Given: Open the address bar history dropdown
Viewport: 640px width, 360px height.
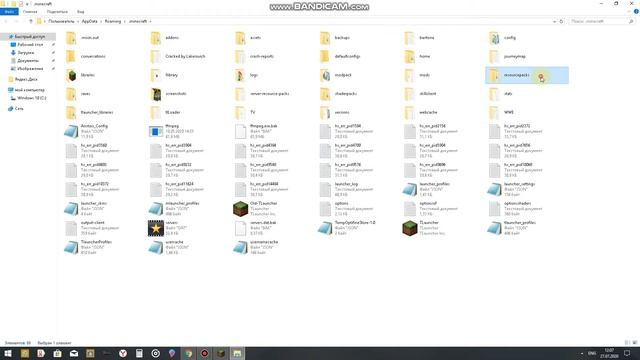Looking at the screenshot, I should pyautogui.click(x=554, y=21).
